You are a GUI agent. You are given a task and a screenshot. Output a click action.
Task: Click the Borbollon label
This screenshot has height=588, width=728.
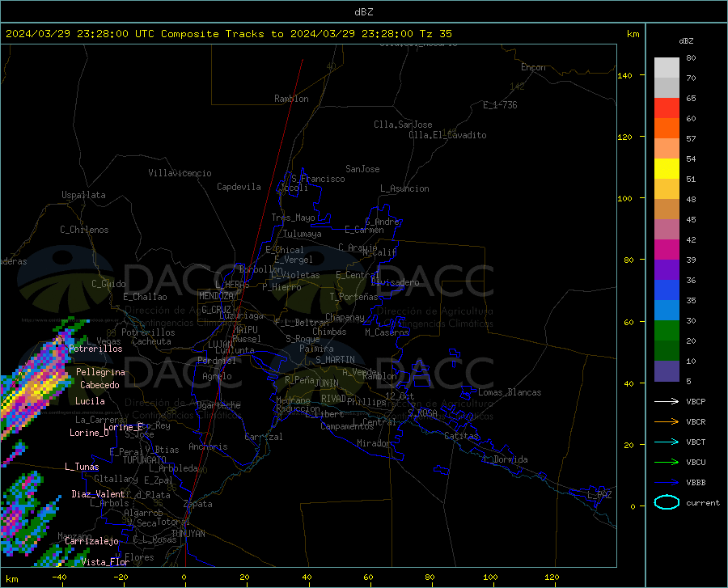point(260,269)
